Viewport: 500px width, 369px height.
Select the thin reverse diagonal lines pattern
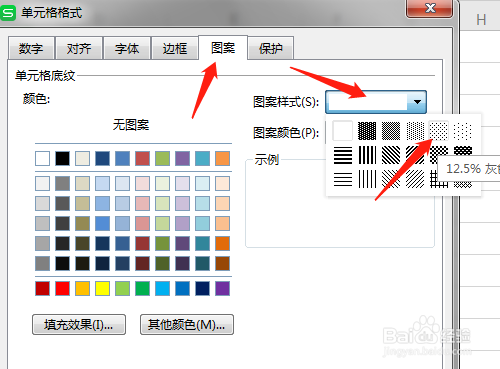coord(391,179)
